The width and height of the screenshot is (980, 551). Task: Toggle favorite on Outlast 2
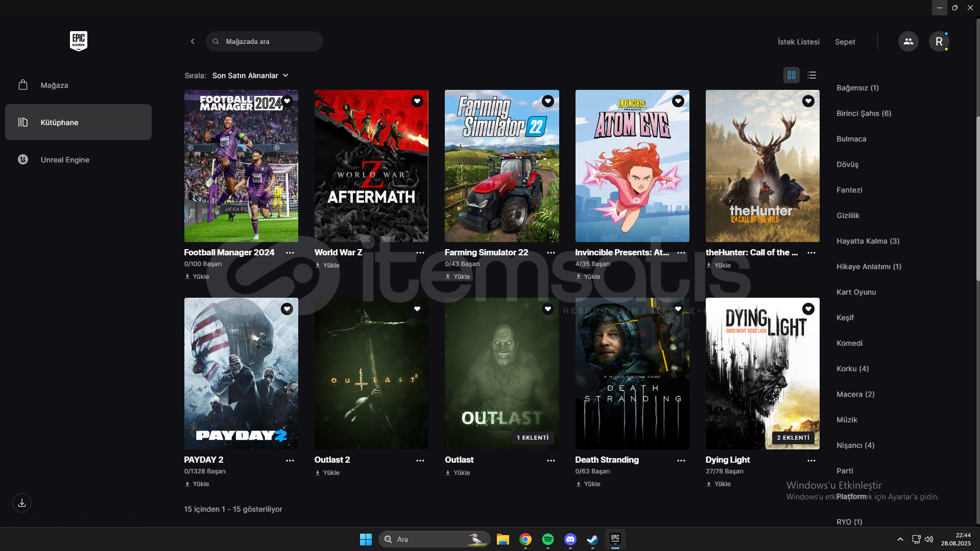(x=417, y=309)
